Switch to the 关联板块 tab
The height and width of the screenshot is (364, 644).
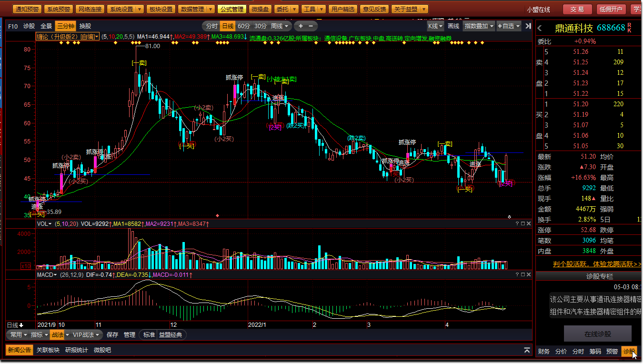click(48, 350)
